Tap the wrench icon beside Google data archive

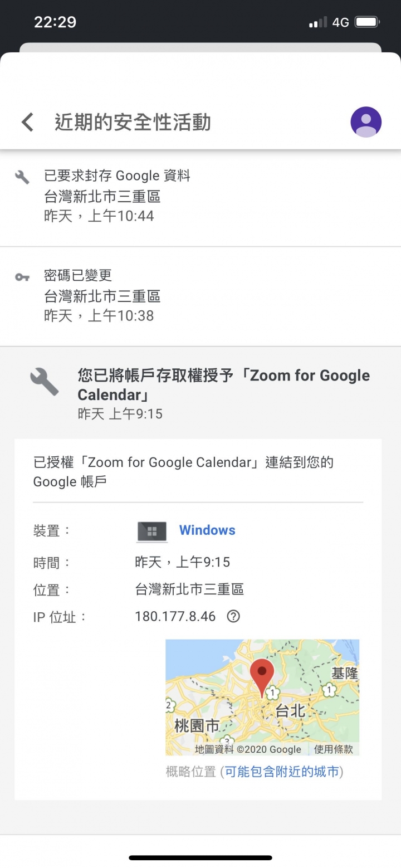pos(22,177)
